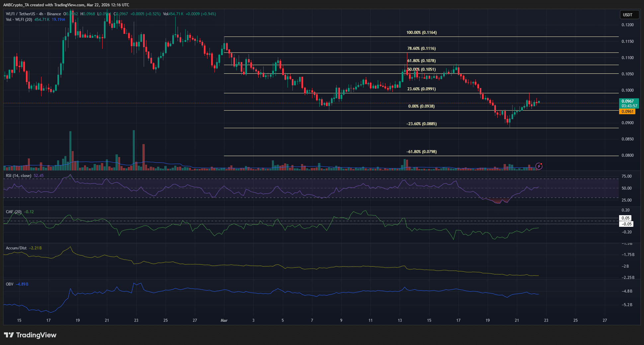Click the purple lightning bolt event icon

pos(539,166)
